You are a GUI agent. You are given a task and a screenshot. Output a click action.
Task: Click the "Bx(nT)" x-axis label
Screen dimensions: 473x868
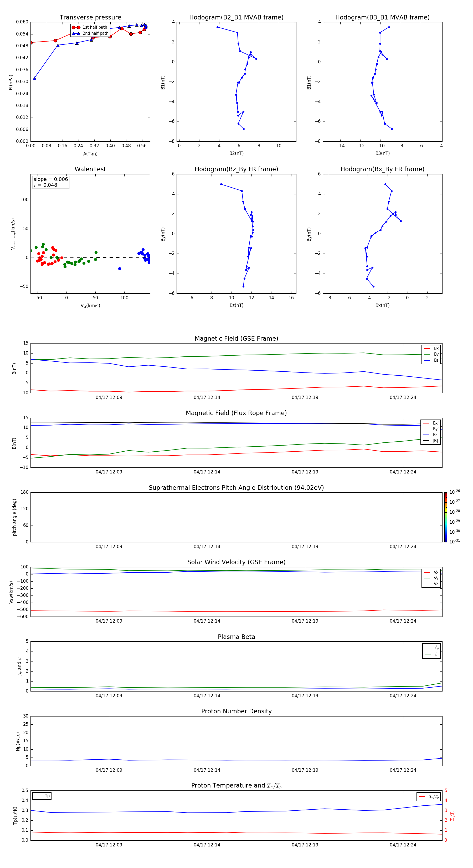click(x=382, y=305)
